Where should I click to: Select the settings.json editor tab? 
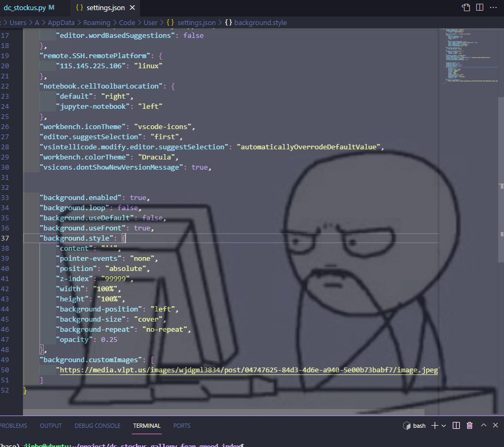click(105, 7)
